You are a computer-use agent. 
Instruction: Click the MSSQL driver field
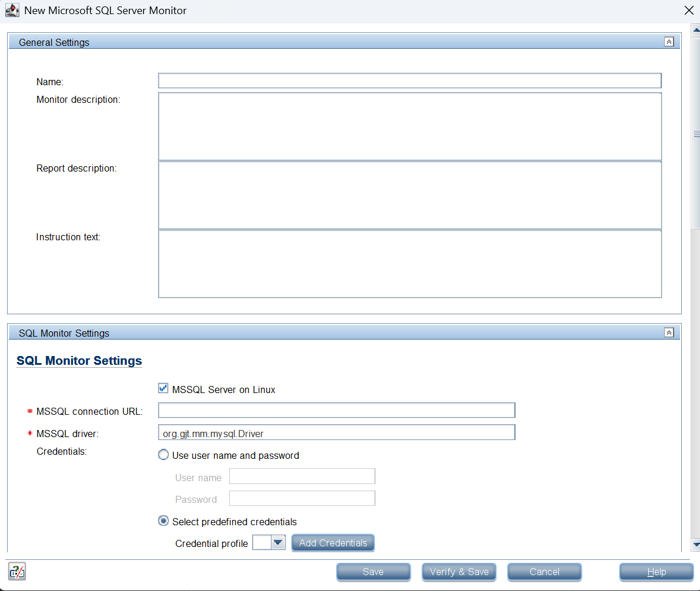[337, 432]
